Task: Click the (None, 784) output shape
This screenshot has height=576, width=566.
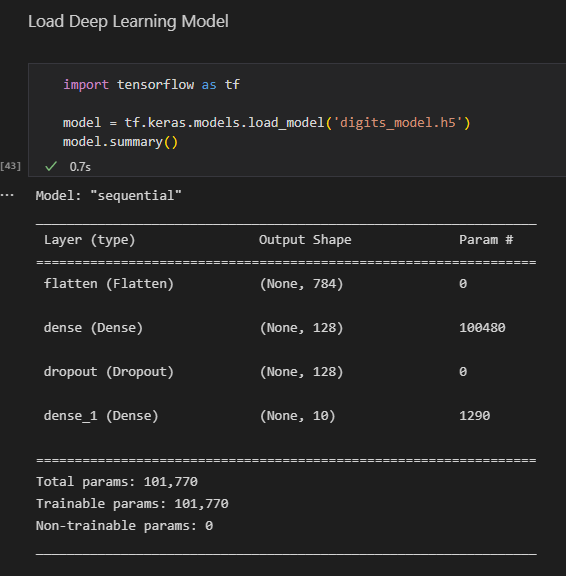Action: 301,284
